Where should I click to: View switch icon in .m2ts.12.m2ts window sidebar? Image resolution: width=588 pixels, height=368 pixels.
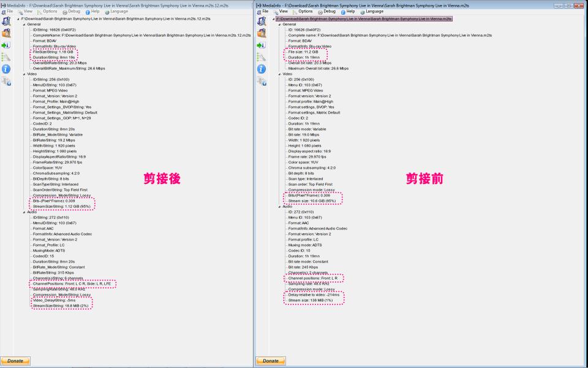[x=6, y=81]
